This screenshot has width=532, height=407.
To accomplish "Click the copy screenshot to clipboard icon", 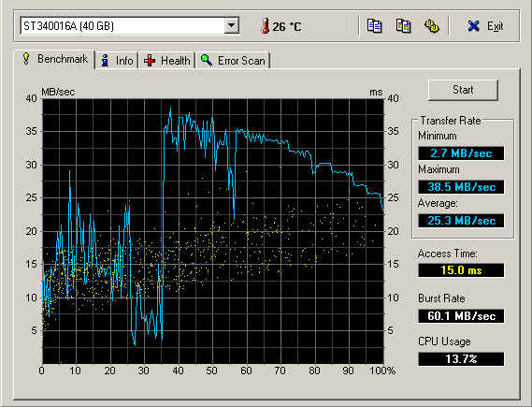I will 403,26.
